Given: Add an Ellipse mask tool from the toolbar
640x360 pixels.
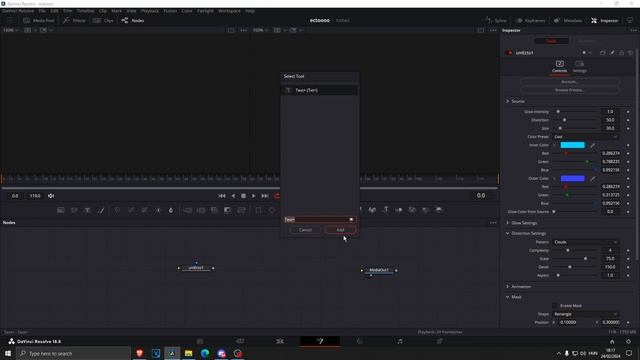Looking at the screenshot, I should pos(272,210).
